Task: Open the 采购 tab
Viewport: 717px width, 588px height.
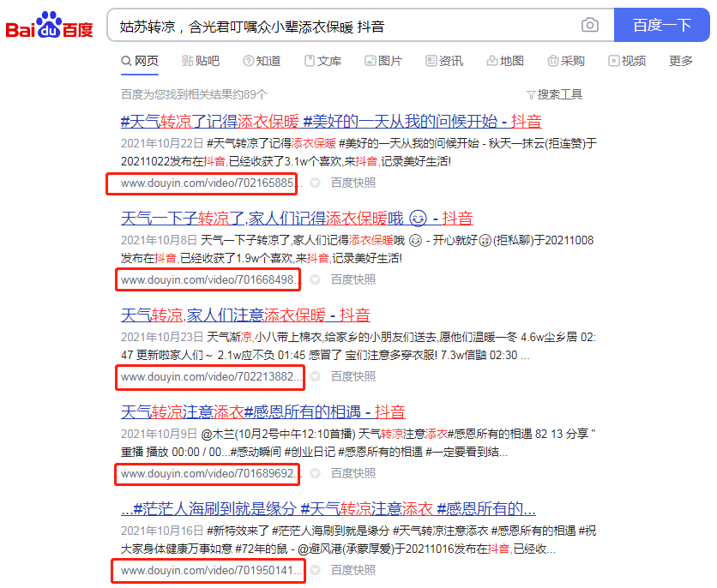Action: (566, 61)
